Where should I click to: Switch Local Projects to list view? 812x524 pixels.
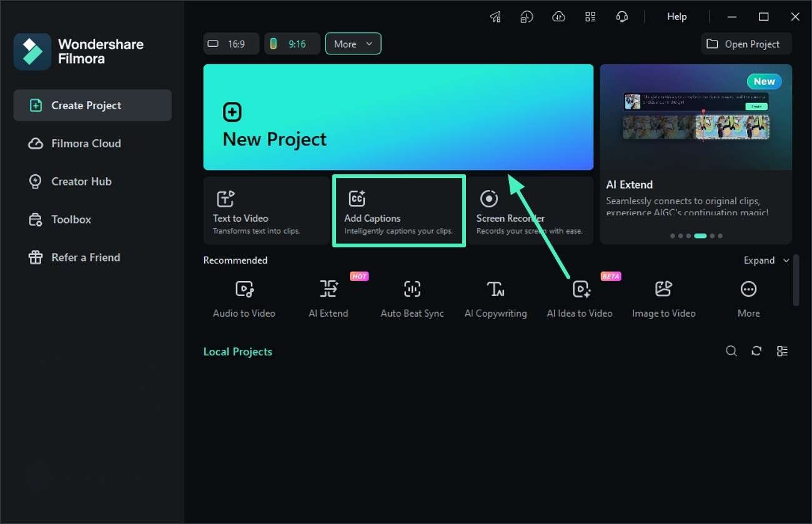[782, 351]
